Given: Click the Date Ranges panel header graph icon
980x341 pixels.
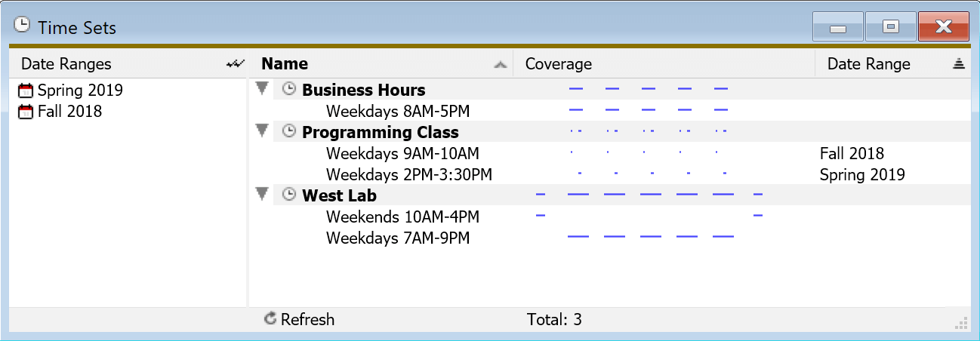Looking at the screenshot, I should [x=236, y=65].
